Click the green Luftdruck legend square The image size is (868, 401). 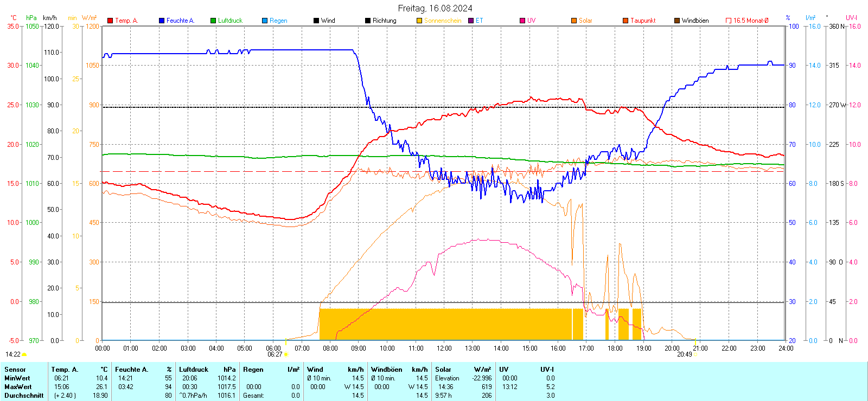click(x=213, y=21)
